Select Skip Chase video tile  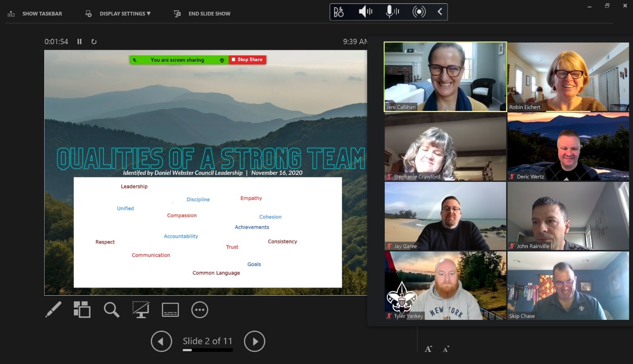coord(568,286)
